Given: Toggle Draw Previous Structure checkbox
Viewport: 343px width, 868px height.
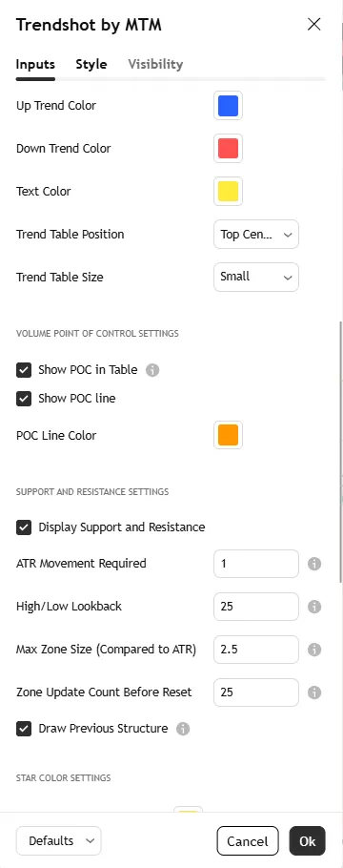Looking at the screenshot, I should [24, 729].
